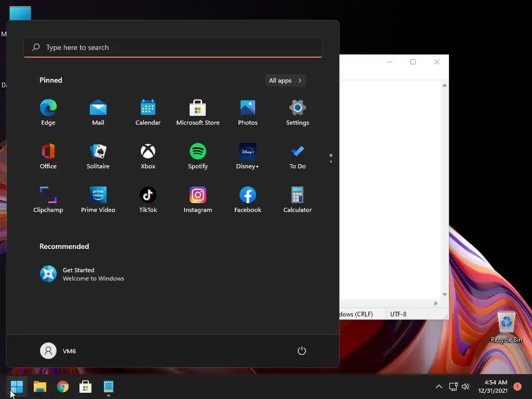This screenshot has height=399, width=532.
Task: Open network icon in system tray
Action: (x=453, y=387)
